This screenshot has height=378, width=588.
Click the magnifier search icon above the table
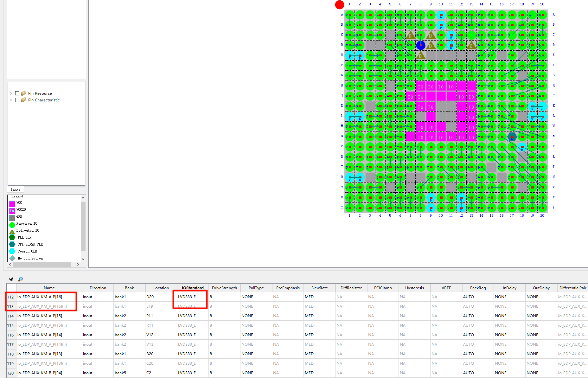(20, 279)
